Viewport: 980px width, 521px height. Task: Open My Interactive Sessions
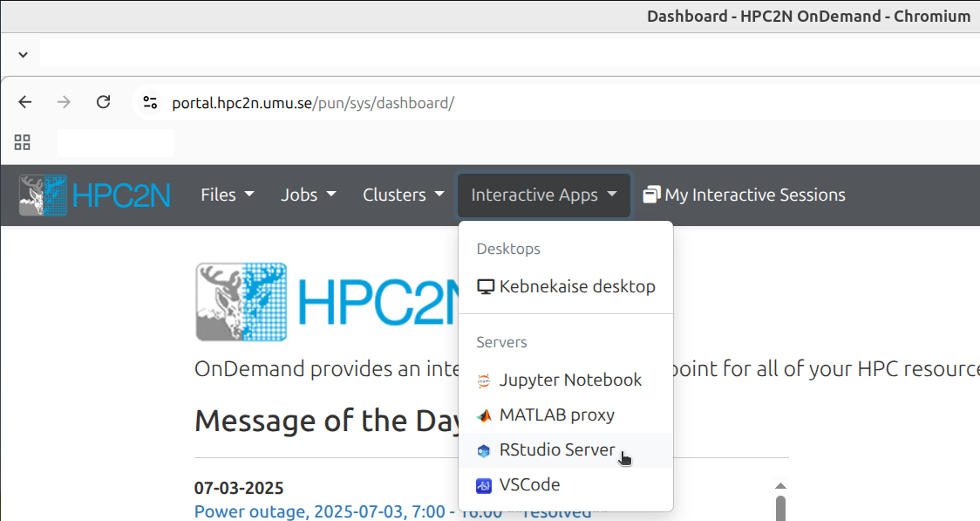pyautogui.click(x=744, y=195)
